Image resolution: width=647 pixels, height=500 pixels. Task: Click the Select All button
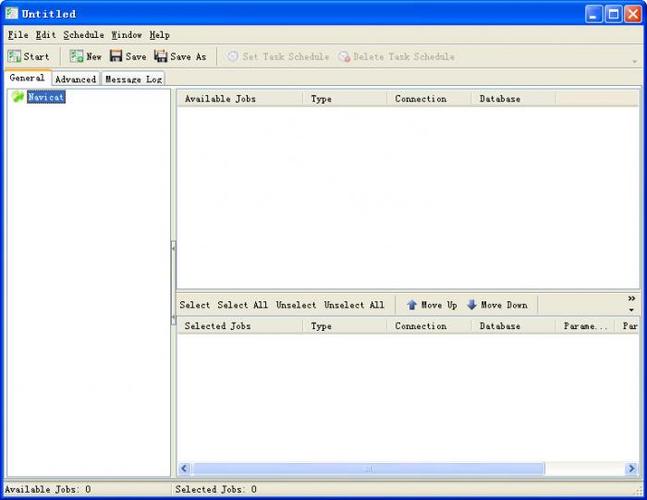(x=243, y=305)
